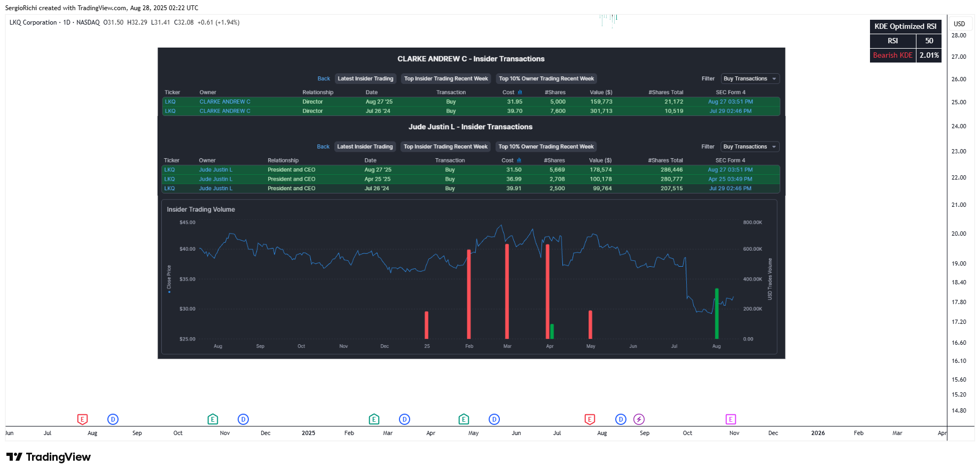980x473 pixels.
Task: Click the Value cell showing 159,773
Action: 601,102
